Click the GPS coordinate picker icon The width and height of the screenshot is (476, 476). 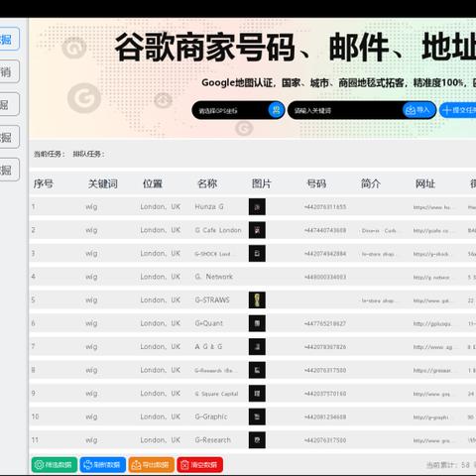(276, 110)
